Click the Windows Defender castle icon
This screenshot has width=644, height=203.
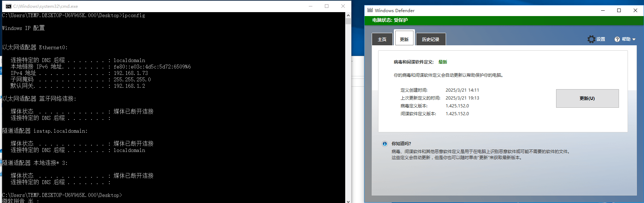(x=370, y=10)
